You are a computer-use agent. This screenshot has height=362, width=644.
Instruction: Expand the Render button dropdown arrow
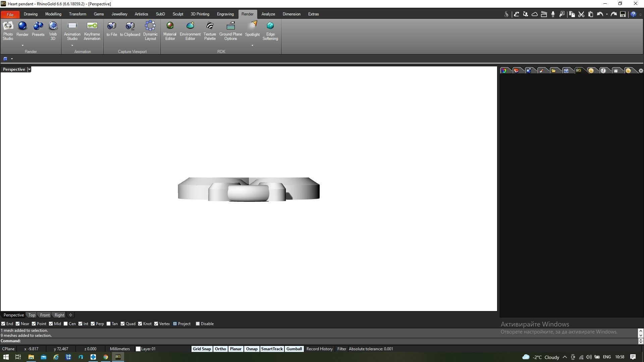point(22,45)
